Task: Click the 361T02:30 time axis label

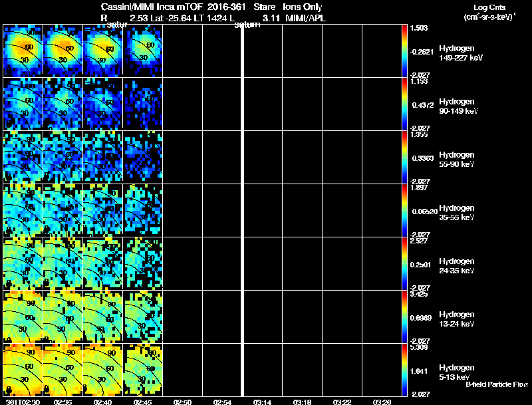Action: click(x=23, y=402)
